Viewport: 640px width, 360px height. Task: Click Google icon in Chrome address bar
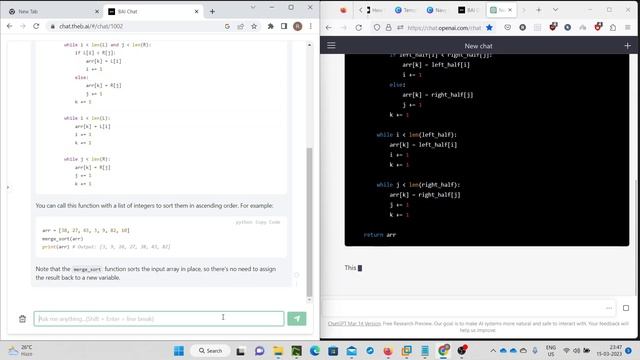coord(227,26)
